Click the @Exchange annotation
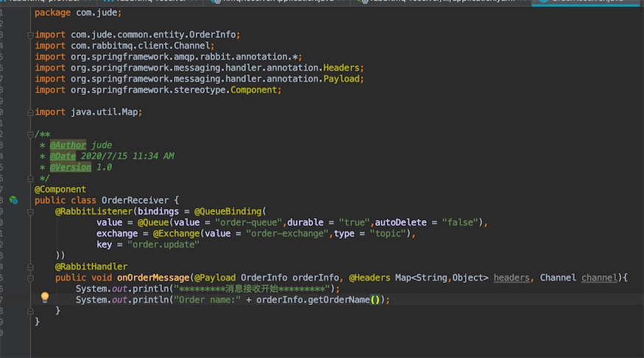The width and height of the screenshot is (644, 358). [176, 234]
